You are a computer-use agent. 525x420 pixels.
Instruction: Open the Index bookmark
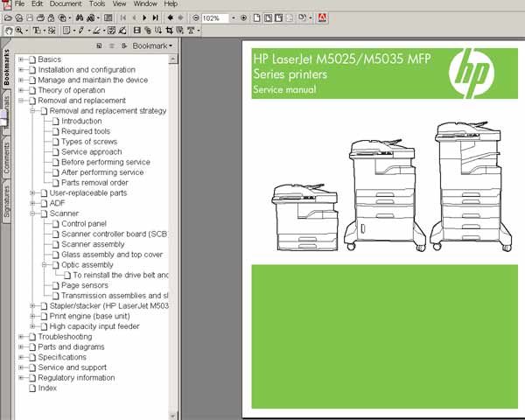coord(47,388)
